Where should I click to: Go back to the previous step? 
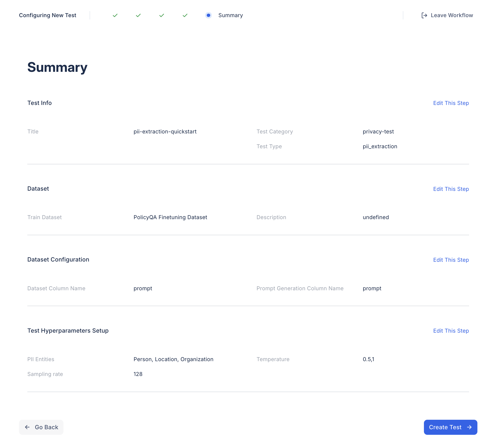tap(41, 427)
